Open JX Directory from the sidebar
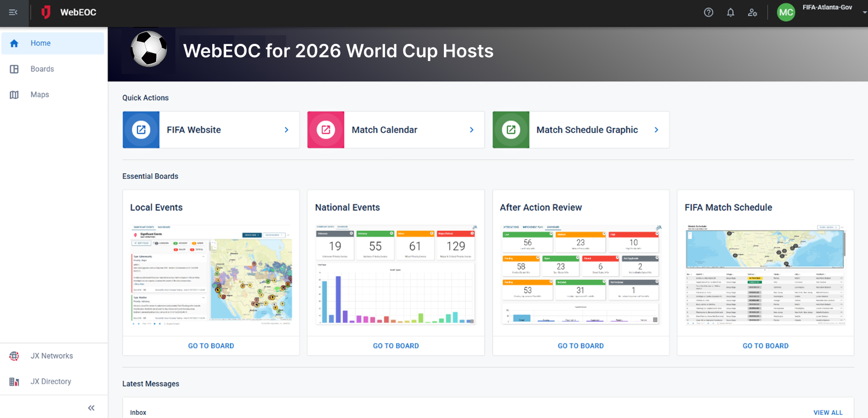 click(53, 382)
